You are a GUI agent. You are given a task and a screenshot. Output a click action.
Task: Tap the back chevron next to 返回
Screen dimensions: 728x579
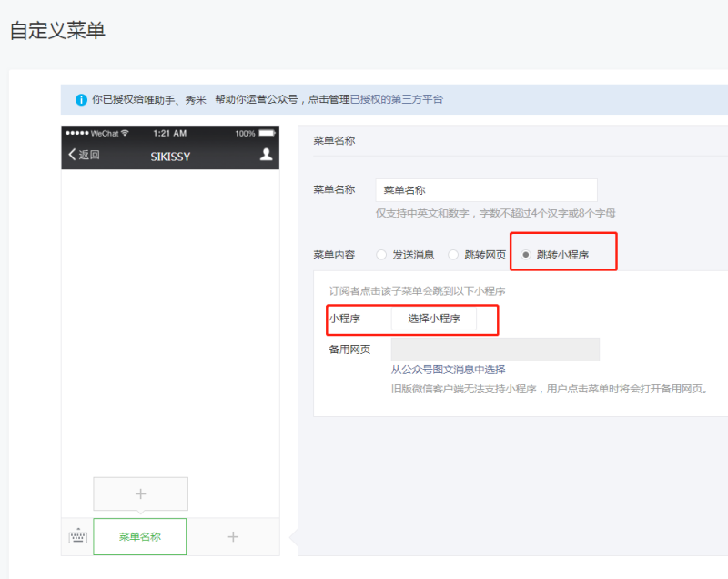(x=73, y=155)
